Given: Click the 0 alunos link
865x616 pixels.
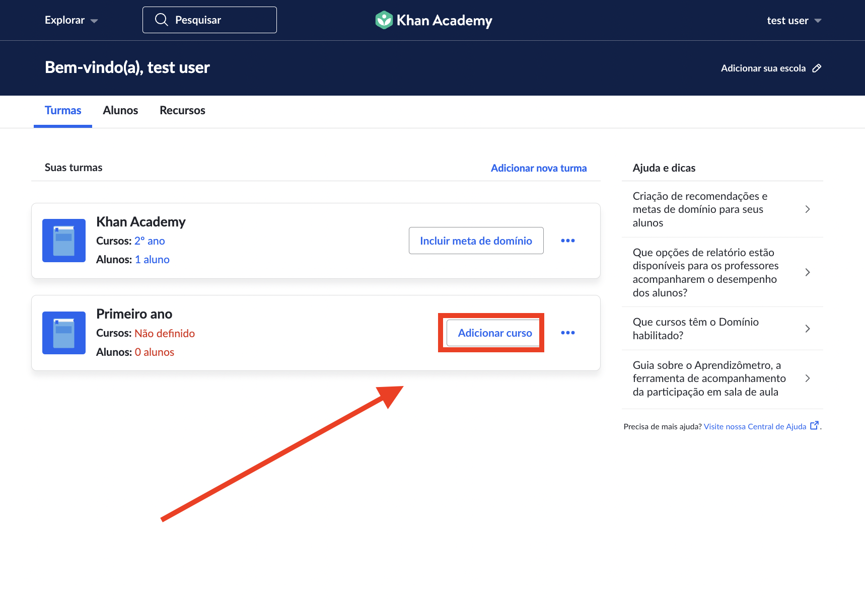Looking at the screenshot, I should click(155, 352).
